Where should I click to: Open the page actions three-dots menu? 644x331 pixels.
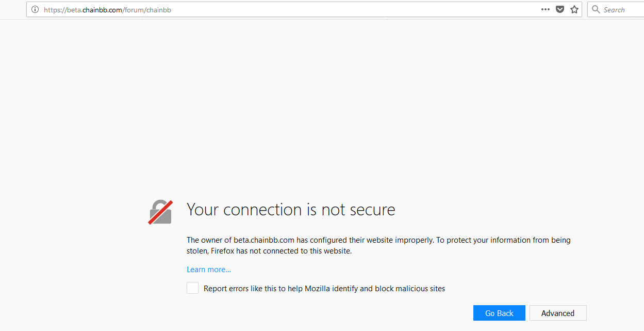tap(546, 9)
